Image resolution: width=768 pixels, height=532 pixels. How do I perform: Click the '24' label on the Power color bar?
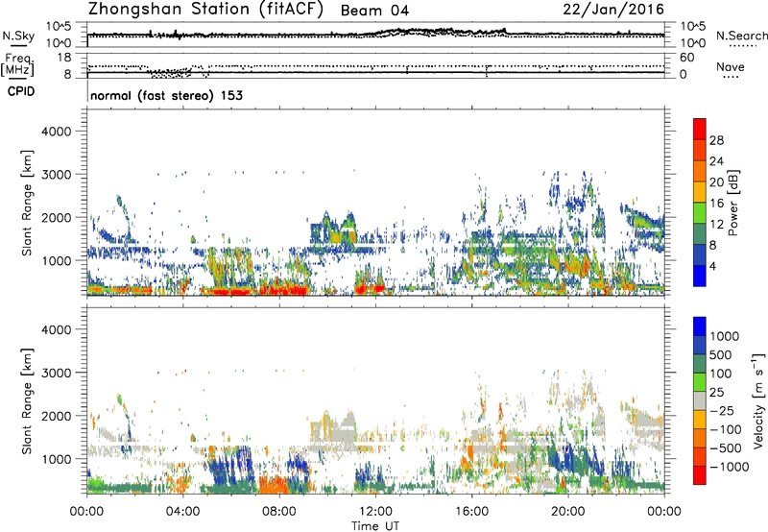click(x=716, y=161)
